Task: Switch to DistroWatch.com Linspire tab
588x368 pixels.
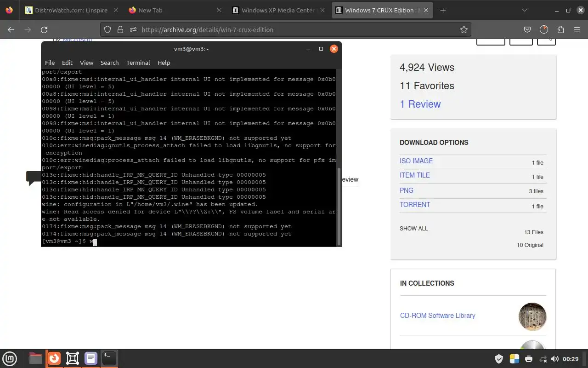Action: point(71,10)
